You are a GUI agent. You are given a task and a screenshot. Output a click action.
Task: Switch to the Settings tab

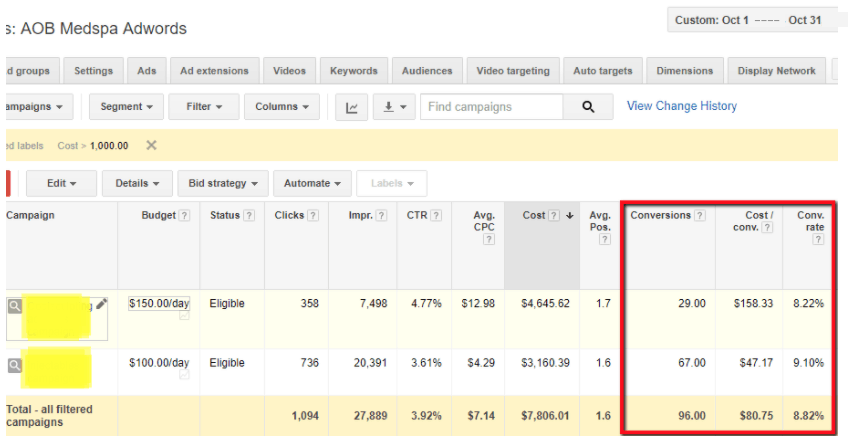click(94, 71)
